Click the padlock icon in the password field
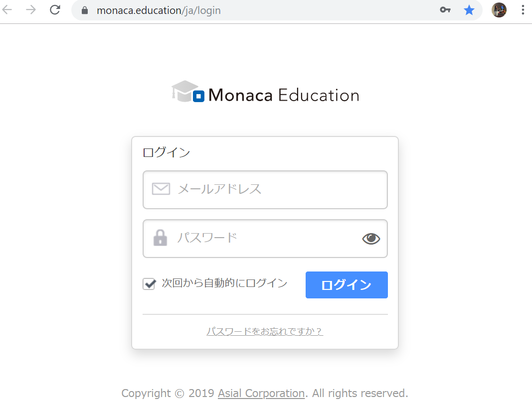This screenshot has width=532, height=405. (160, 238)
